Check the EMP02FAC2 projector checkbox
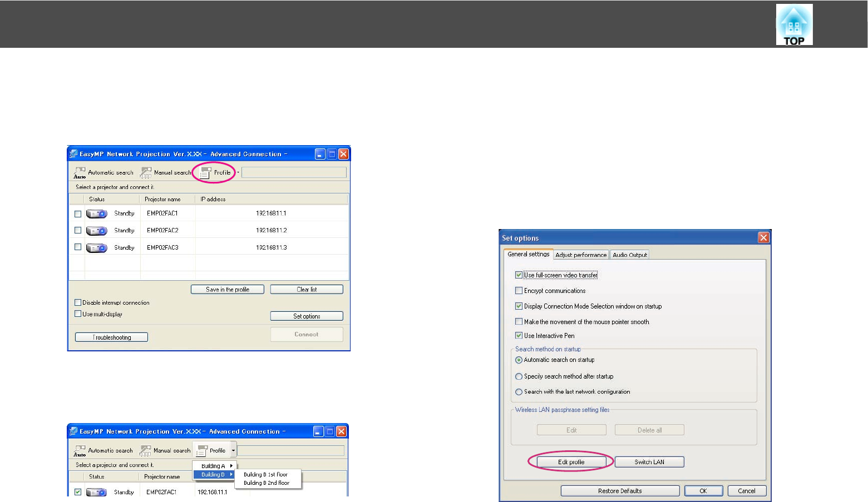 pos(78,230)
